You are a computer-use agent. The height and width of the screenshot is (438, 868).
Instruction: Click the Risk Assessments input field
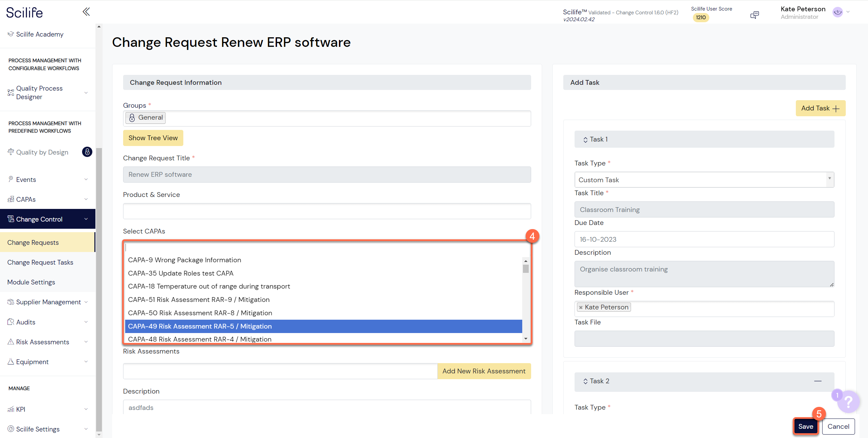[x=280, y=371]
